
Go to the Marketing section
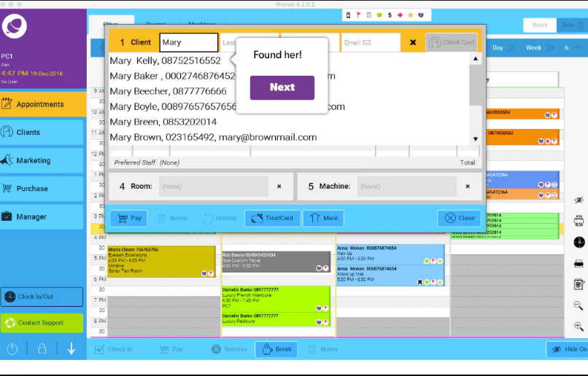(x=42, y=160)
